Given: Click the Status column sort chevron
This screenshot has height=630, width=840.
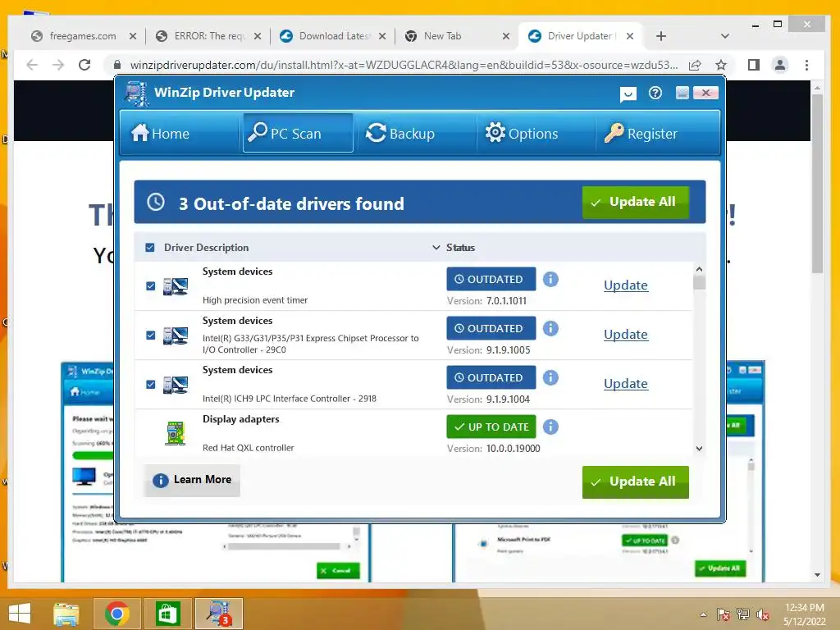Looking at the screenshot, I should [x=436, y=248].
